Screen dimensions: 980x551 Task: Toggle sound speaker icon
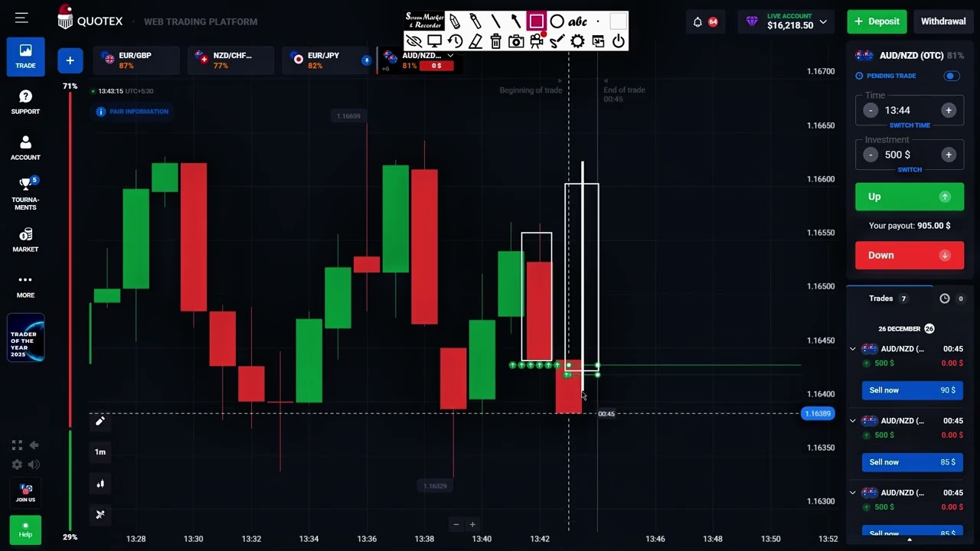click(34, 465)
